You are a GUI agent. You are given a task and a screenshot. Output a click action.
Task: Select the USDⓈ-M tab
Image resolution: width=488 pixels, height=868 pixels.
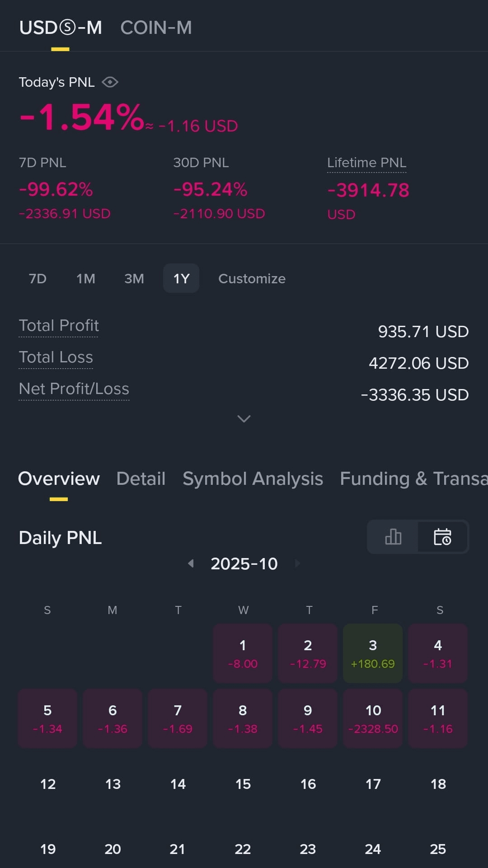pyautogui.click(x=61, y=28)
